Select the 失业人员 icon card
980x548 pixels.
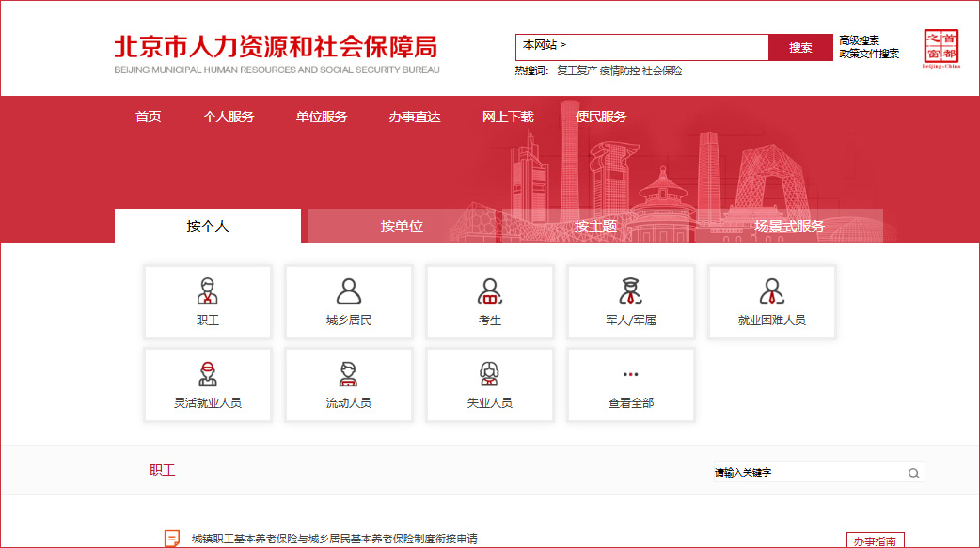[490, 384]
